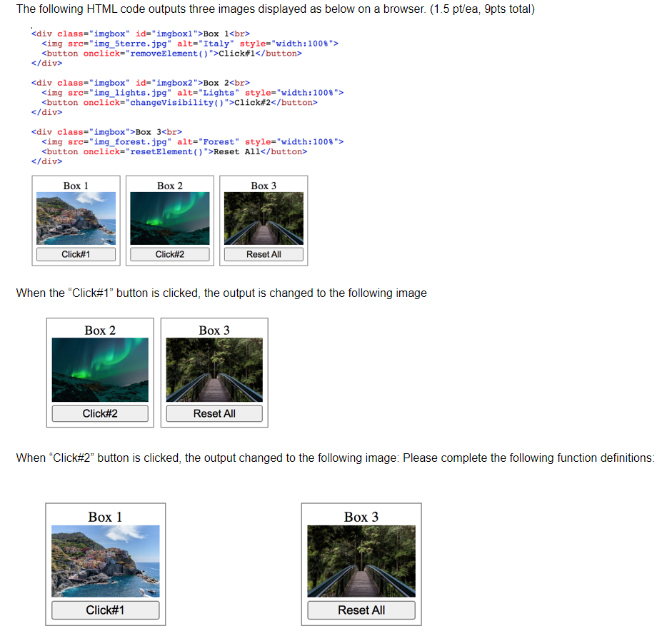
Task: Click Click#2 button in the second output row
Action: (x=99, y=413)
